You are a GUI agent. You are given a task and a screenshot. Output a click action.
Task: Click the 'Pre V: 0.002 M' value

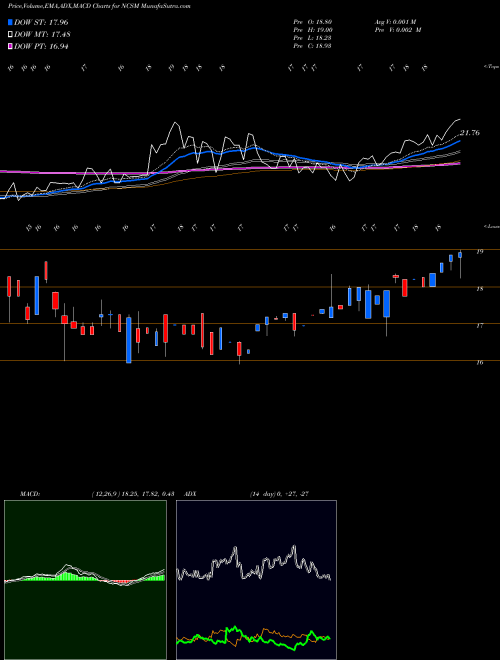click(x=397, y=30)
